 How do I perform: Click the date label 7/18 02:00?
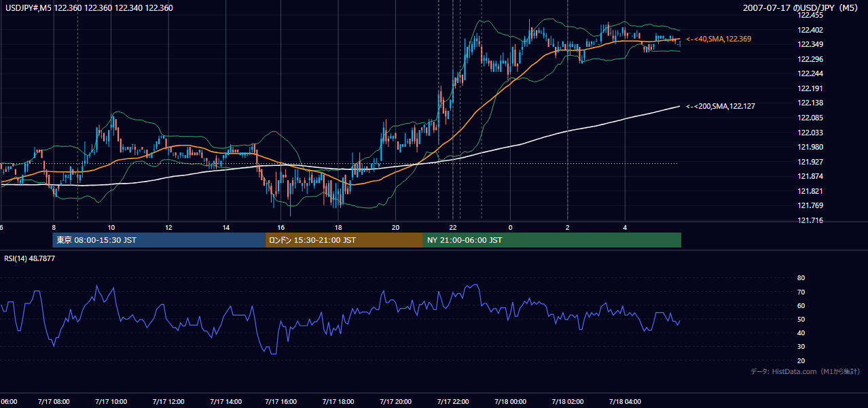566,401
